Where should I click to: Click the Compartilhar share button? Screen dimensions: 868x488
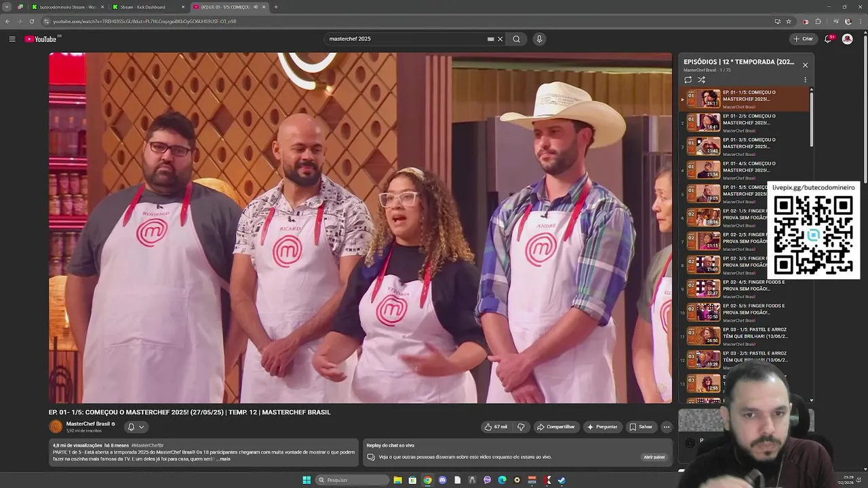(x=556, y=427)
